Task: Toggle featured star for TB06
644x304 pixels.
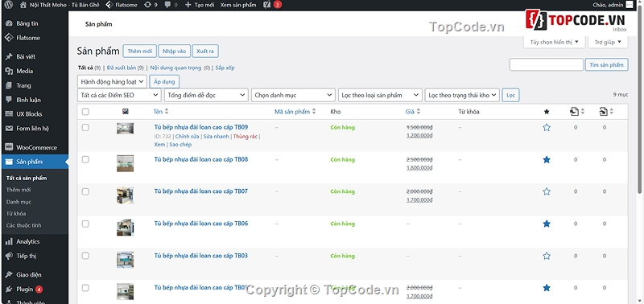Action: [x=547, y=224]
